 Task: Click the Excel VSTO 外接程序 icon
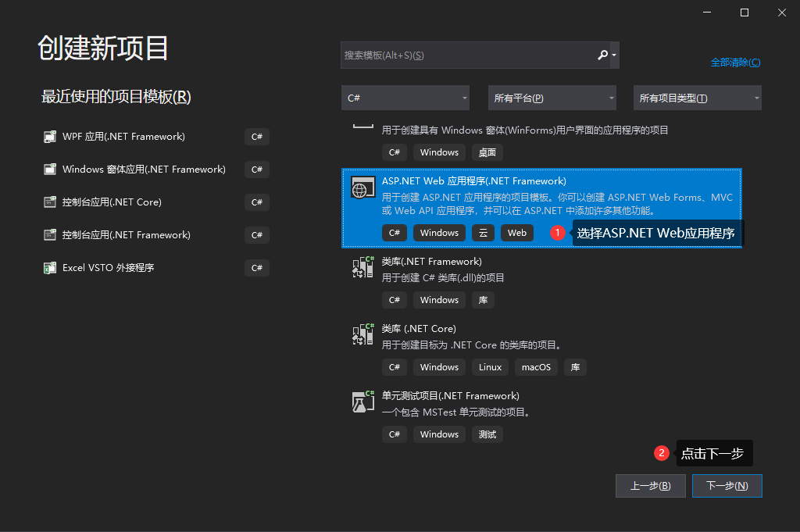pyautogui.click(x=49, y=268)
